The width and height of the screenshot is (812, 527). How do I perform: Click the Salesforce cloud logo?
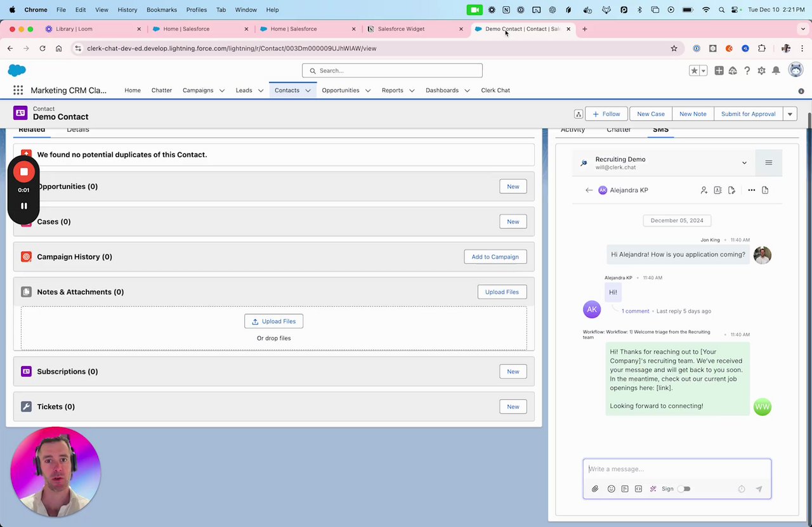point(17,70)
